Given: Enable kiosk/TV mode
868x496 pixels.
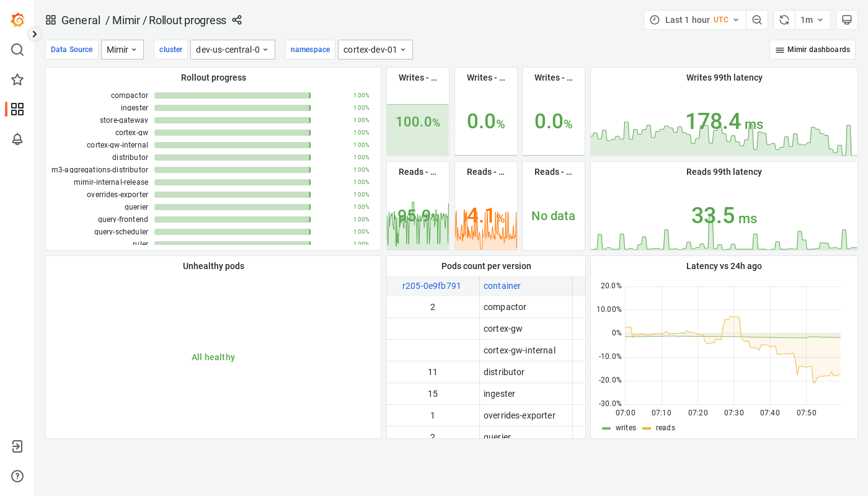Looking at the screenshot, I should [x=846, y=19].
